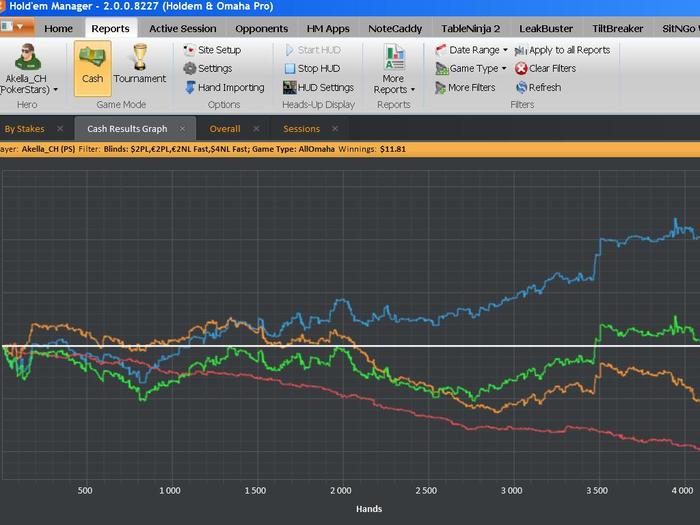The height and width of the screenshot is (525, 700).
Task: Click the Hands axis title
Action: pos(369,508)
